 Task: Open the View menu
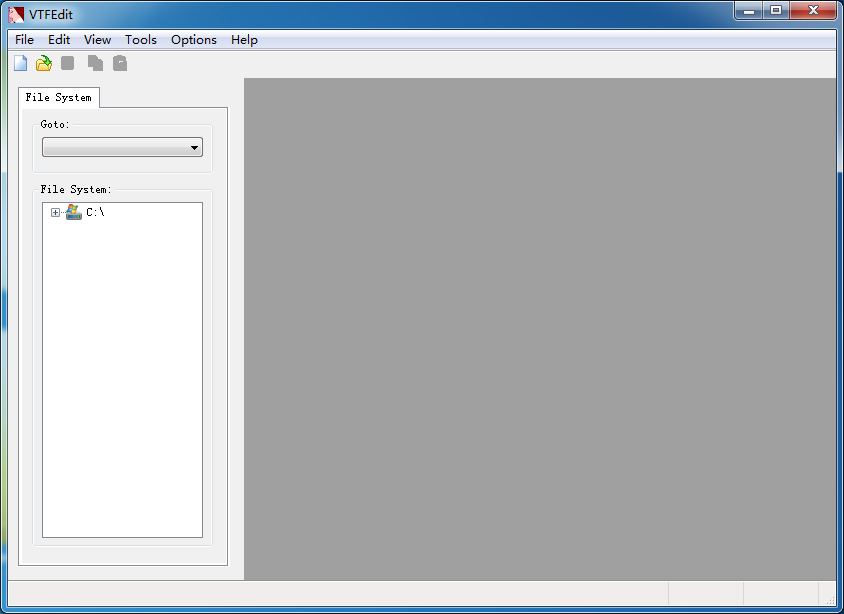tap(97, 40)
